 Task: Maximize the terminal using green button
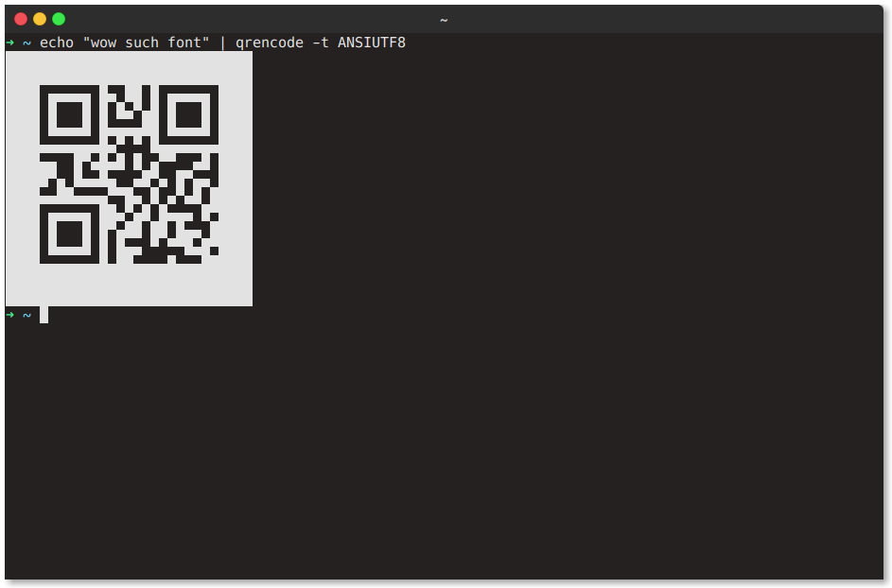[59, 19]
